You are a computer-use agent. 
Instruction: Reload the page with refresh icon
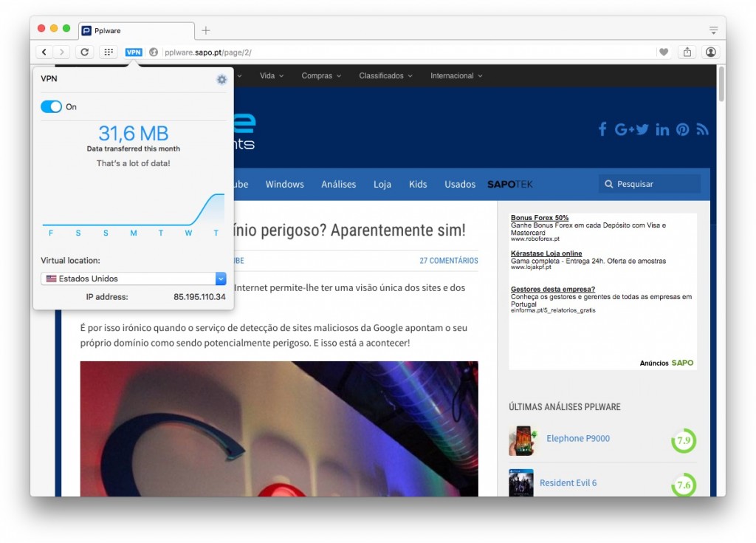84,52
